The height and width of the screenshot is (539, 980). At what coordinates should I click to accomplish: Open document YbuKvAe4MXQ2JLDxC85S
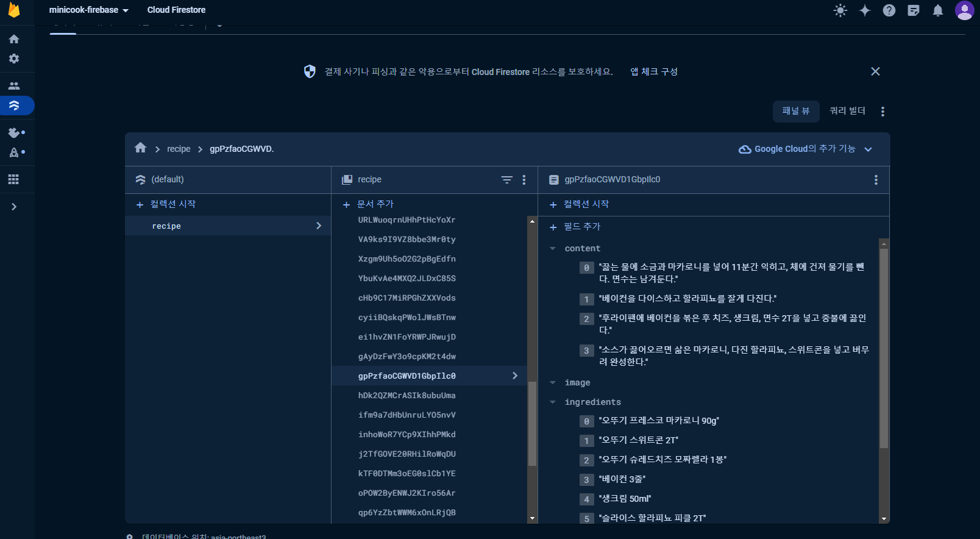[407, 278]
